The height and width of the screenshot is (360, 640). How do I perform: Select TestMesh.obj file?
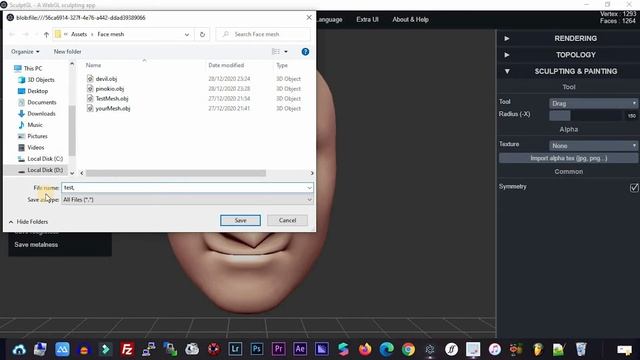click(x=111, y=98)
